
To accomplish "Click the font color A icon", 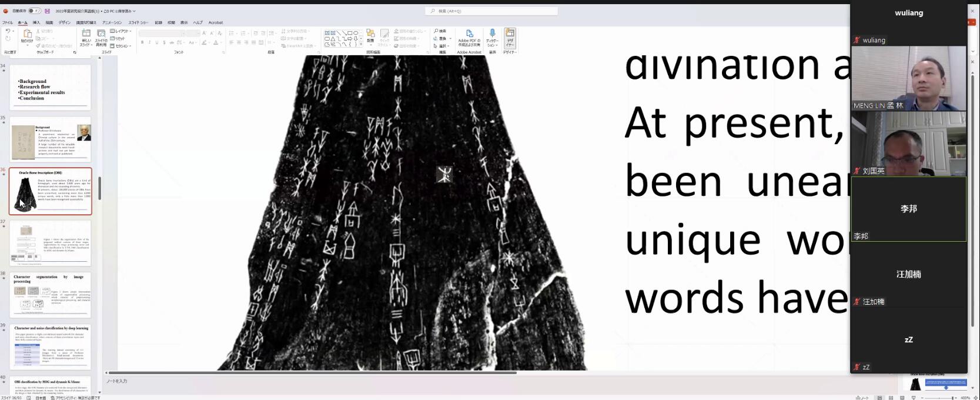I will coord(216,42).
